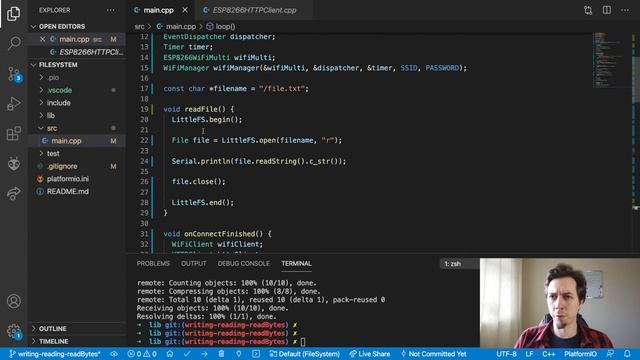
Task: Click PlatformIO new terminal icon in status bar
Action: [x=256, y=354]
